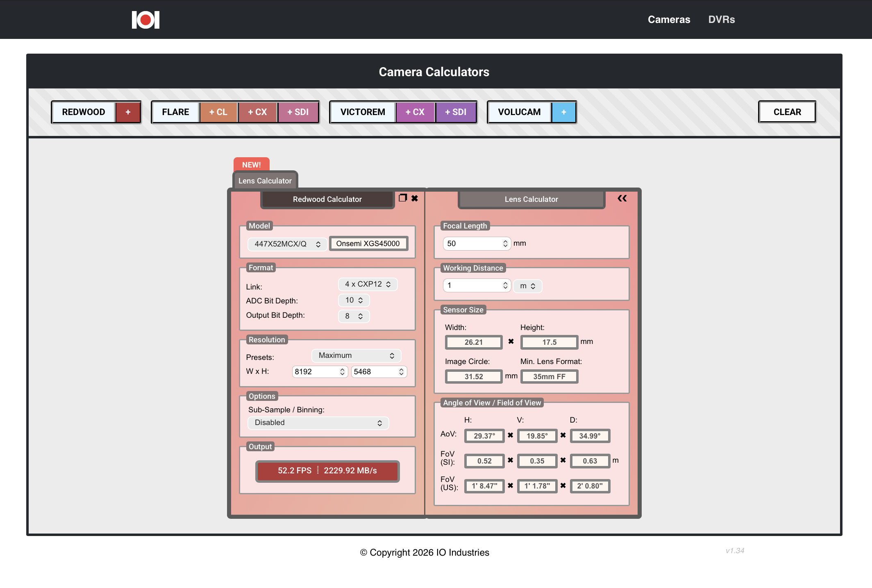
Task: Open the Working Distance unit dropdown
Action: pos(528,286)
